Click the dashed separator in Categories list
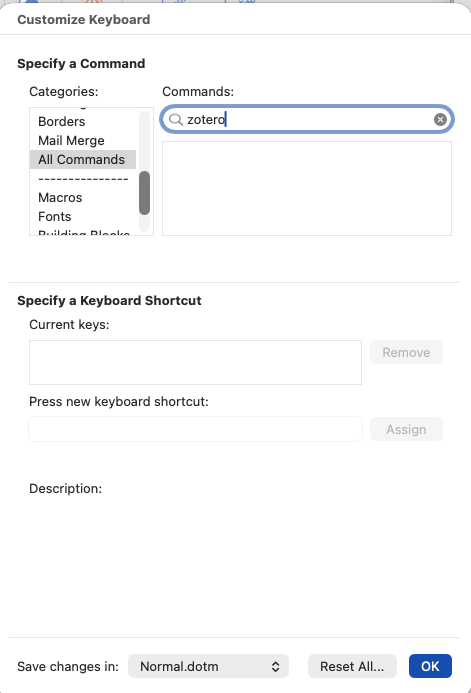 pos(83,179)
